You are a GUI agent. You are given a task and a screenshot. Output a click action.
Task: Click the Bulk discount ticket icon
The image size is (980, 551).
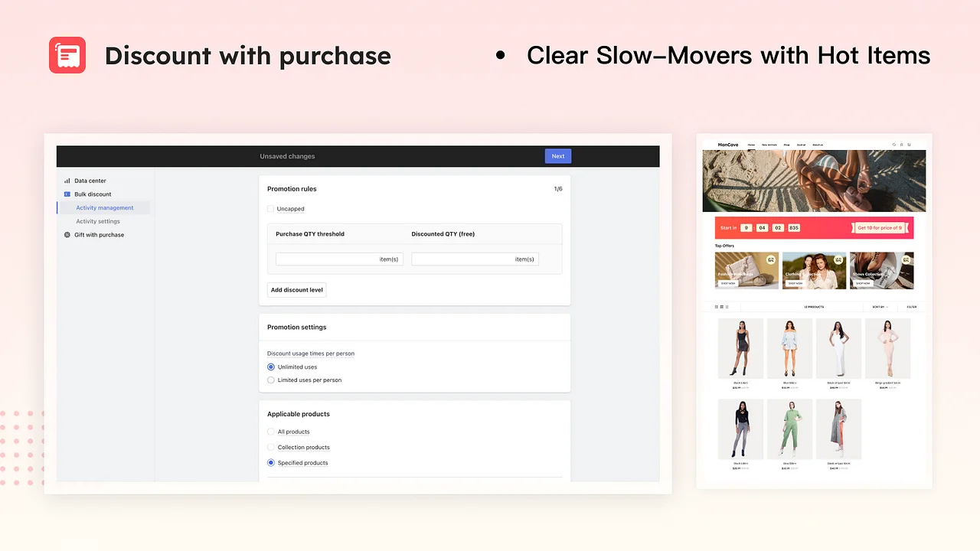(x=67, y=194)
